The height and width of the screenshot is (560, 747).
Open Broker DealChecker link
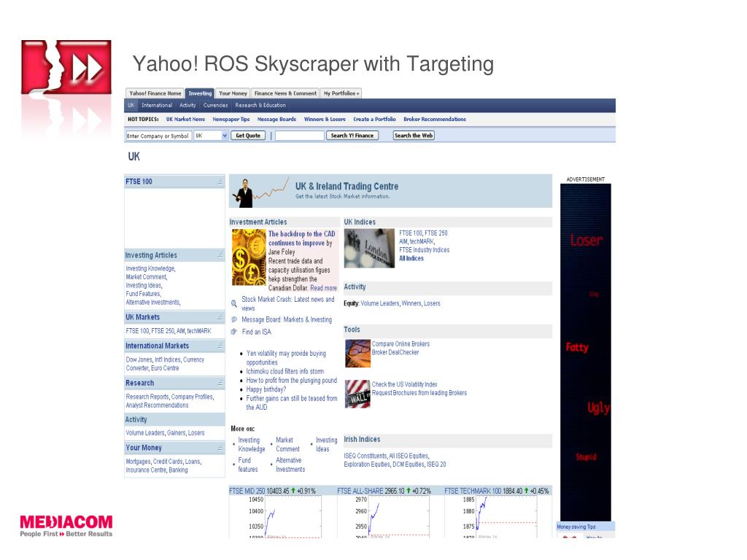coord(395,352)
